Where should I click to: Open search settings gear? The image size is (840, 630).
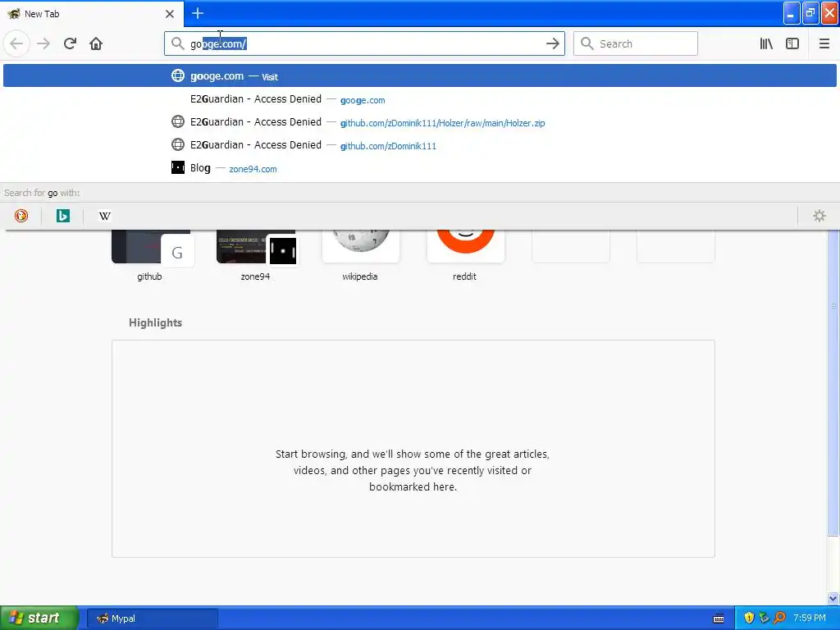point(819,216)
